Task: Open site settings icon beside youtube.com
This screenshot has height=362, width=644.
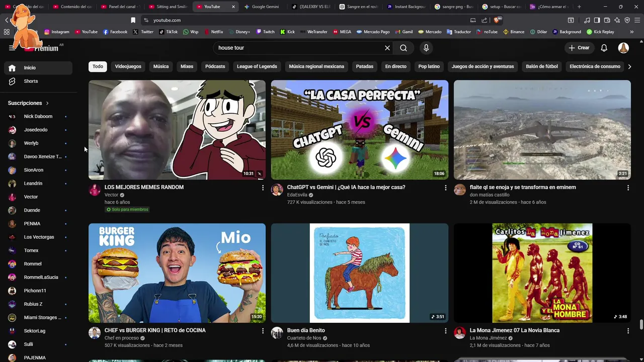Action: pyautogui.click(x=146, y=20)
